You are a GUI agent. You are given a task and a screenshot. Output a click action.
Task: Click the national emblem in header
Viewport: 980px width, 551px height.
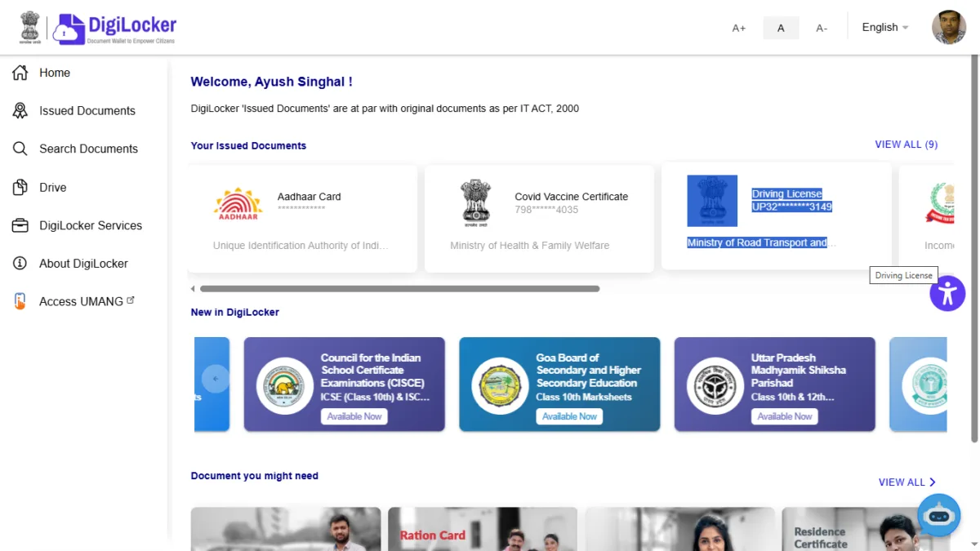pyautogui.click(x=30, y=28)
